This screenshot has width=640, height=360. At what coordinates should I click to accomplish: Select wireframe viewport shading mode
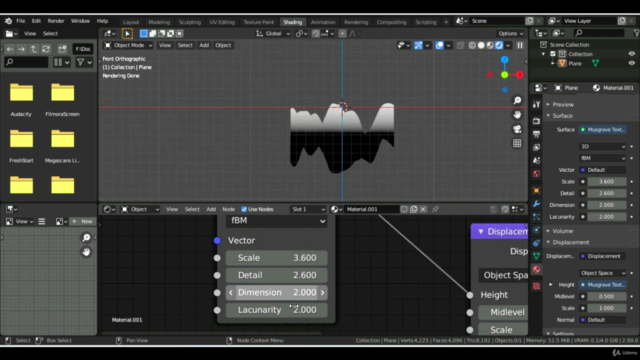(472, 45)
